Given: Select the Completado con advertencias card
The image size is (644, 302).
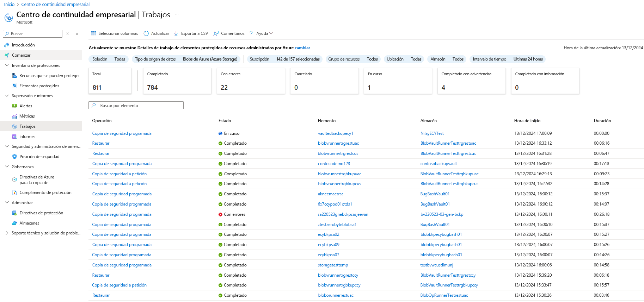Looking at the screenshot, I should coord(472,81).
